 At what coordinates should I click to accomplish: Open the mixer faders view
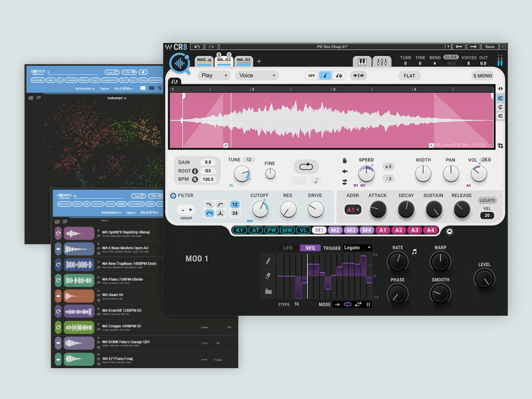(x=382, y=62)
